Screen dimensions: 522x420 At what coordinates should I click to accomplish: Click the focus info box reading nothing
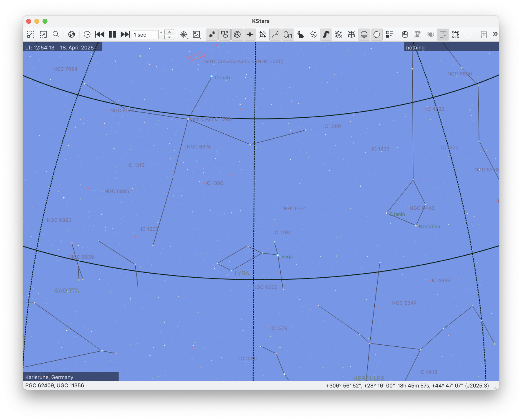(x=451, y=47)
